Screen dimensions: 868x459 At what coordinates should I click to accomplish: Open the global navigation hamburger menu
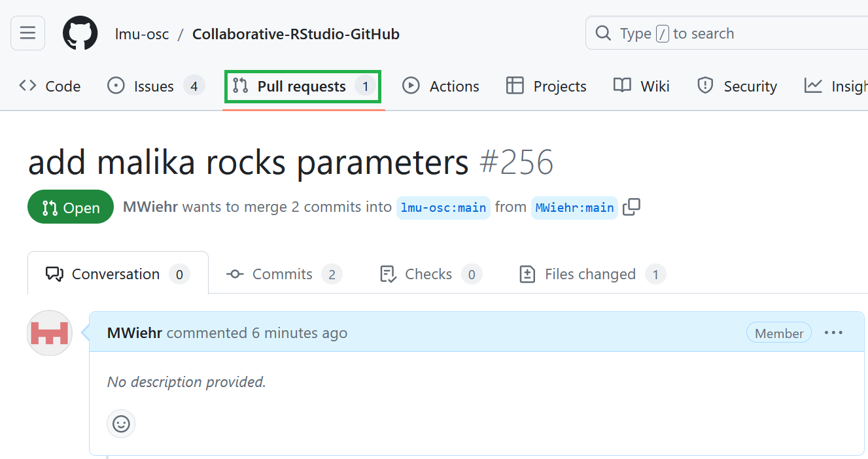pos(27,33)
